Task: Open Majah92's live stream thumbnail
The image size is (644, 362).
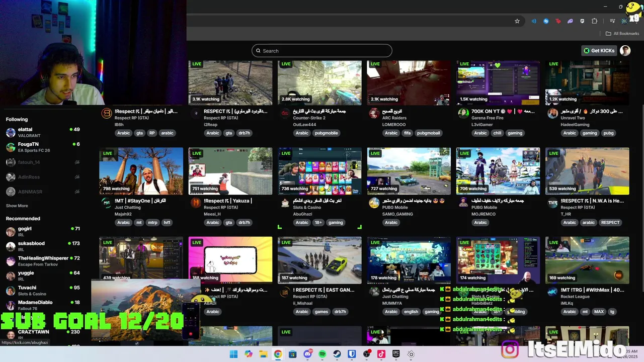Action: click(x=141, y=171)
